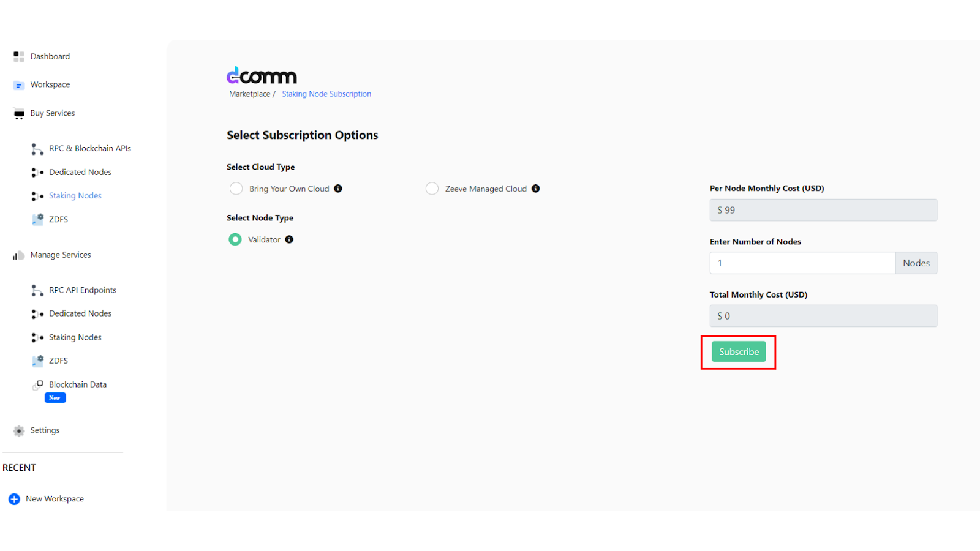Open the Workspace icon
Viewport: 980px width, 551px height.
18,84
